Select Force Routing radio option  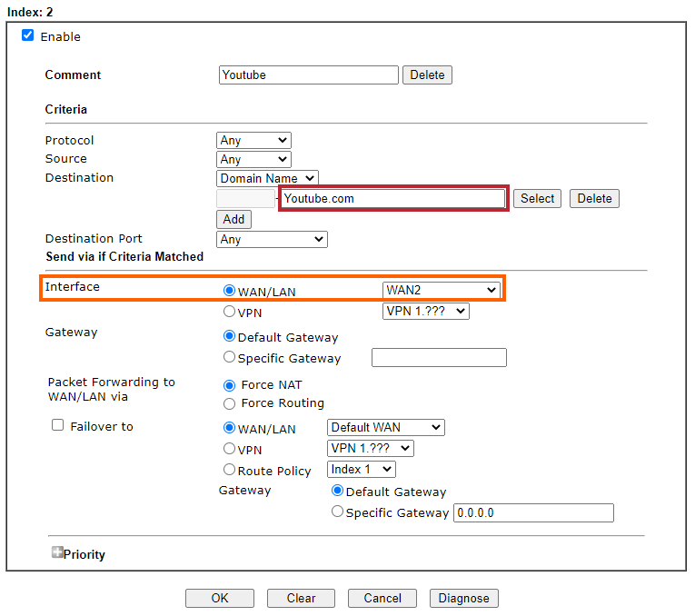[x=230, y=403]
